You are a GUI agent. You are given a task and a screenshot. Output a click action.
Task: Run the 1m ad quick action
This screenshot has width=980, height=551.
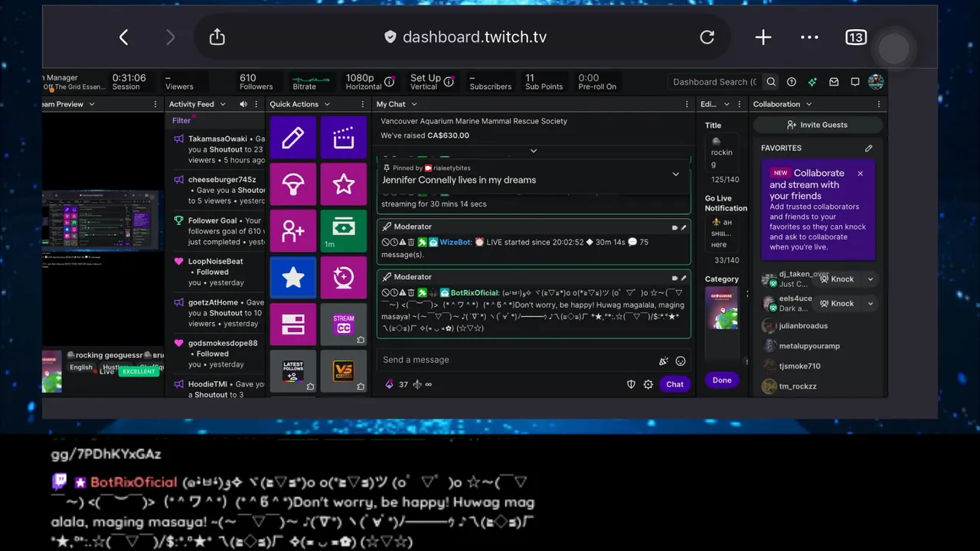[x=343, y=231]
